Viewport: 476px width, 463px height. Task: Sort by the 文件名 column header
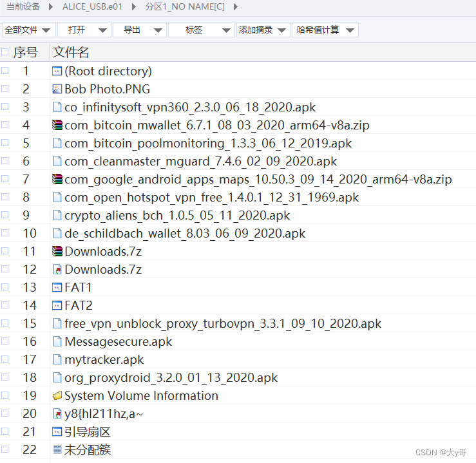[71, 52]
